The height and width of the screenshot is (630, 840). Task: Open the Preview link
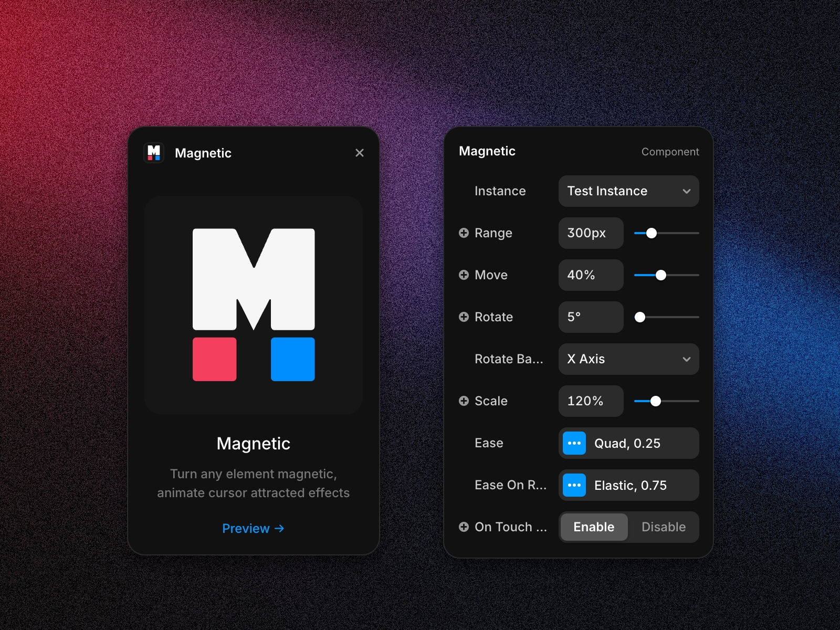point(254,528)
